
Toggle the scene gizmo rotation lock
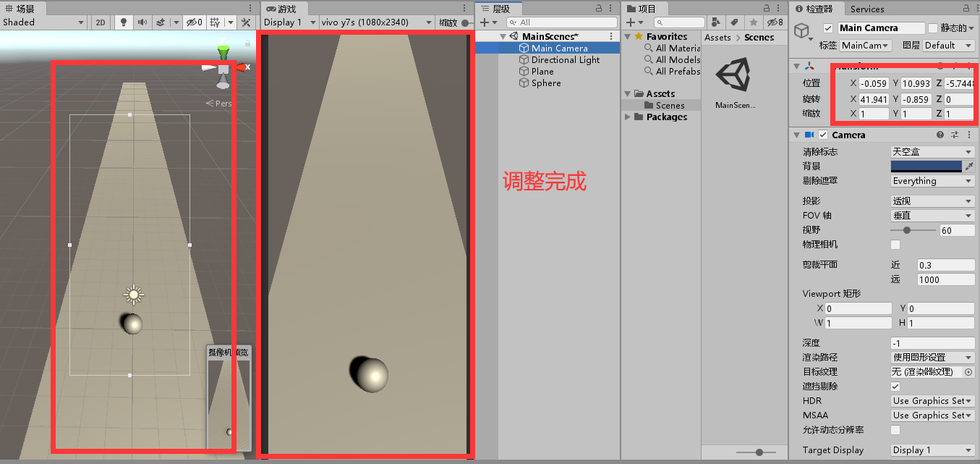248,43
